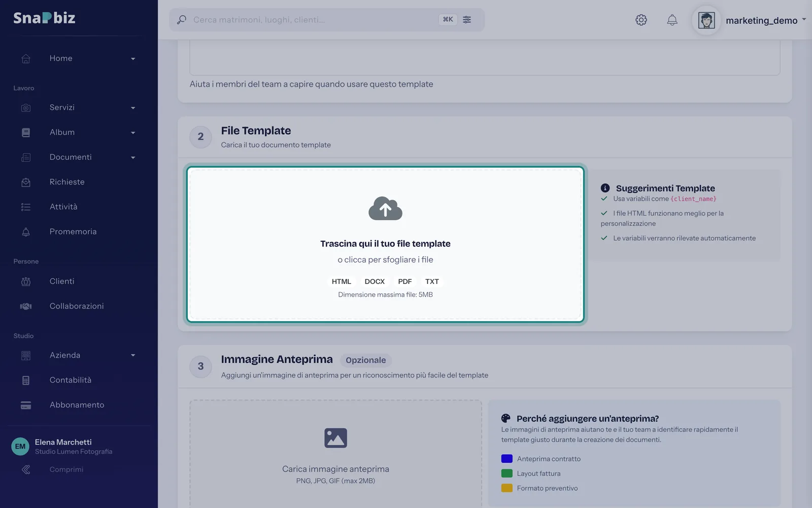812x508 pixels.
Task: Click the cloud upload icon
Action: coord(385,208)
